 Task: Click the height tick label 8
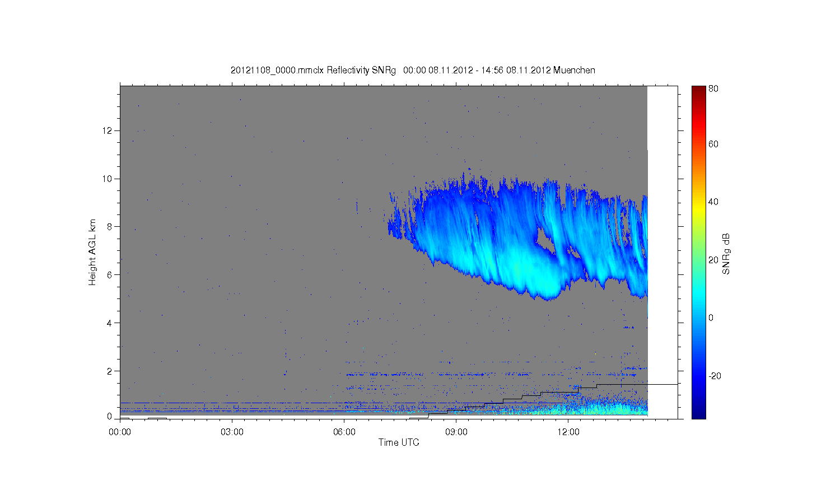(x=110, y=227)
